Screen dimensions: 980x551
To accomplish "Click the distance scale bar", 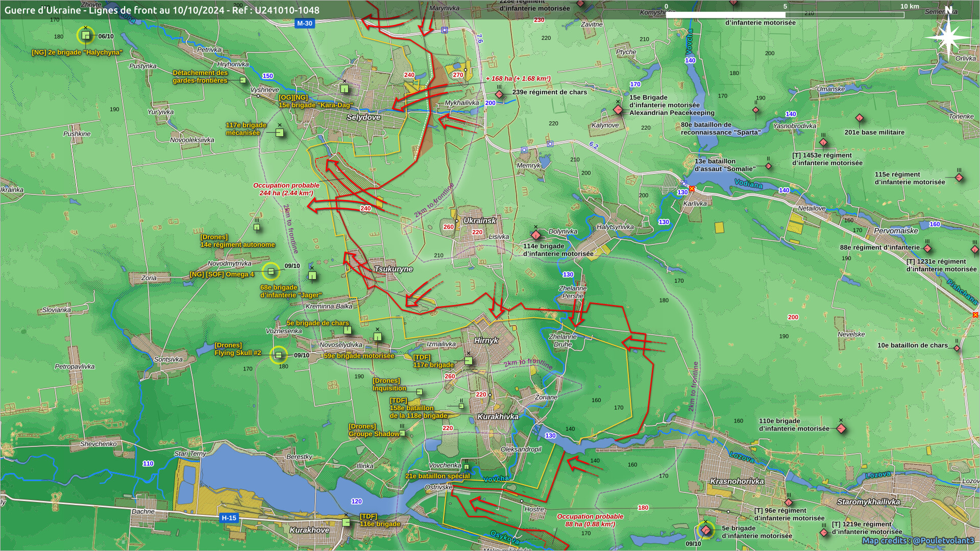I will click(785, 15).
